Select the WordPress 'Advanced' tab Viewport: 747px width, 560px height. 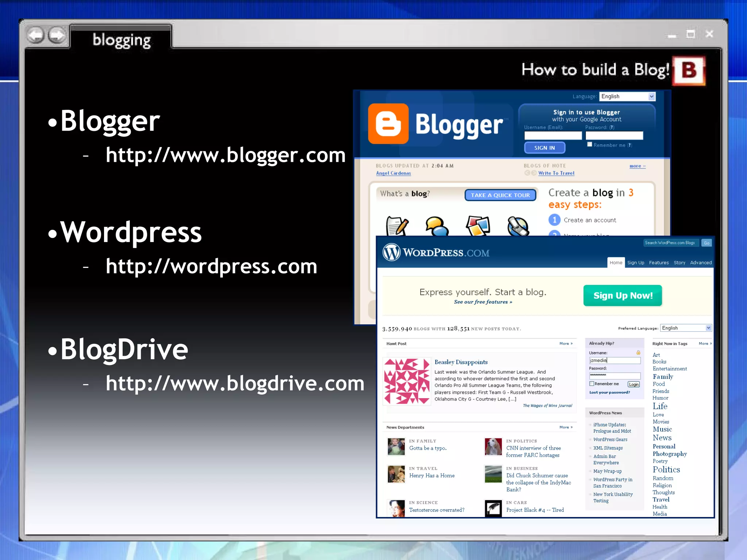(x=701, y=262)
